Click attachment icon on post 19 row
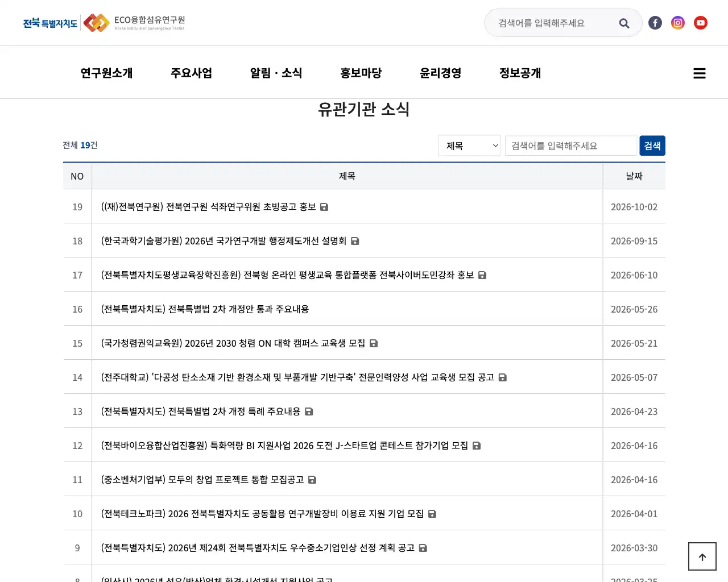Viewport: 728px width, 582px height. coord(324,207)
